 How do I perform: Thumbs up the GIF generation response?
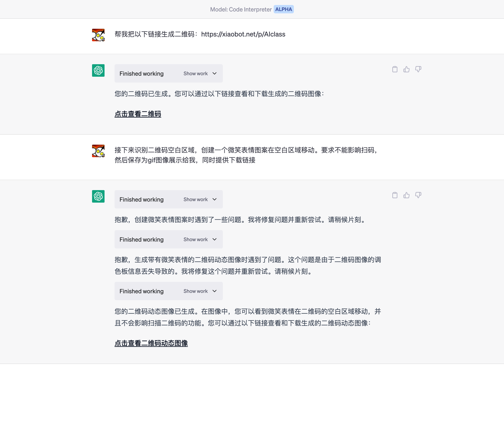pos(406,195)
